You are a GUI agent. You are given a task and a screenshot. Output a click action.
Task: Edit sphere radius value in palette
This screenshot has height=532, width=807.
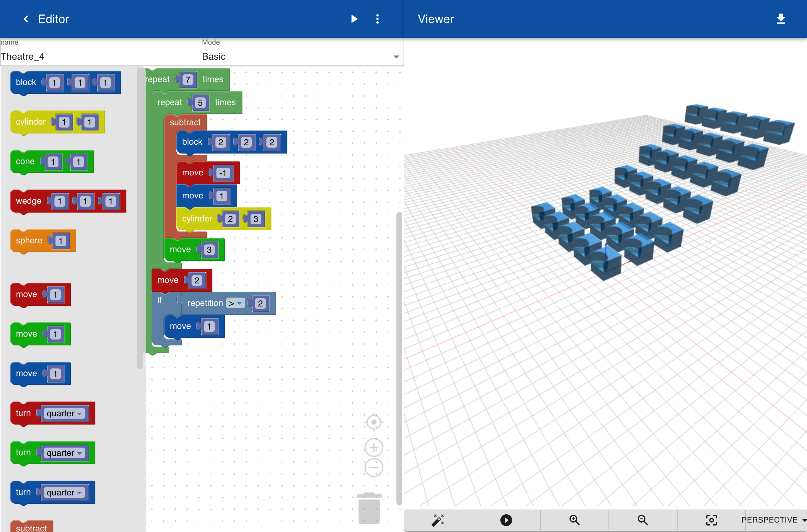coord(61,241)
